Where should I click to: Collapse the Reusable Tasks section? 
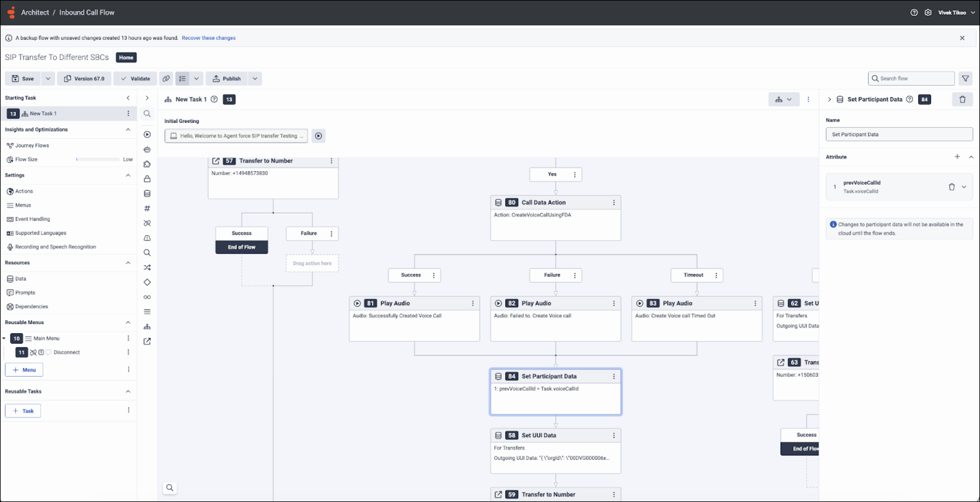128,391
